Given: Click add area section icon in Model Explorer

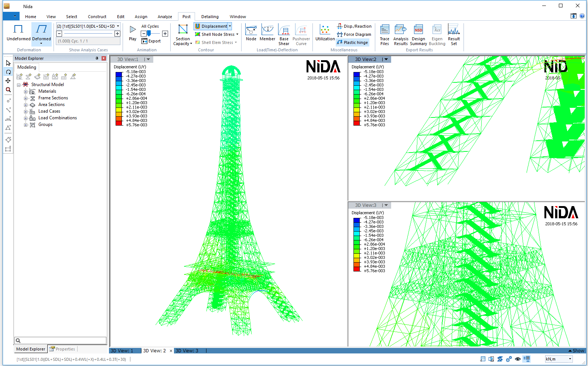Looking at the screenshot, I should click(37, 76).
